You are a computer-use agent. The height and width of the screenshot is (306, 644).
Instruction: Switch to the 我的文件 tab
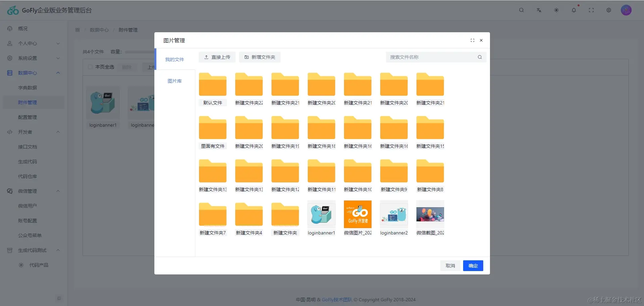coord(175,59)
